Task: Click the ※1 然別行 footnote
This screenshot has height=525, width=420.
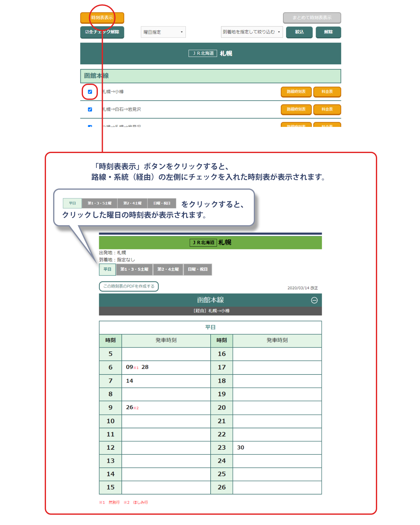Action: tap(109, 502)
